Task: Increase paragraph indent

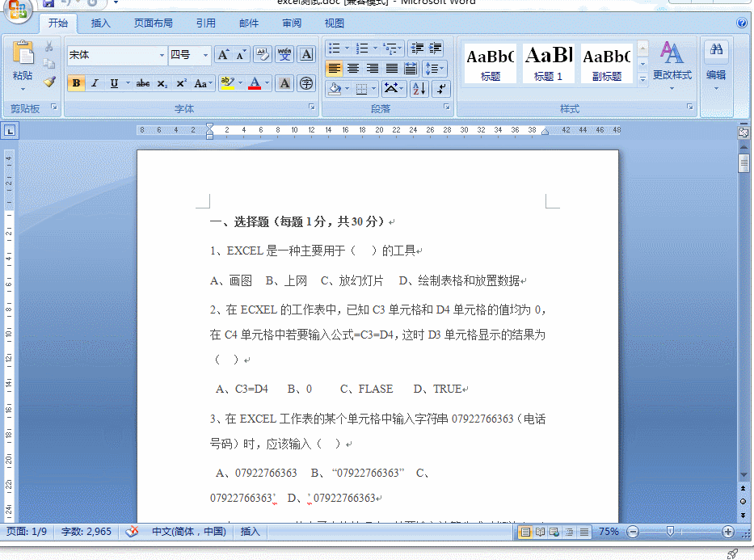Action: click(x=436, y=48)
